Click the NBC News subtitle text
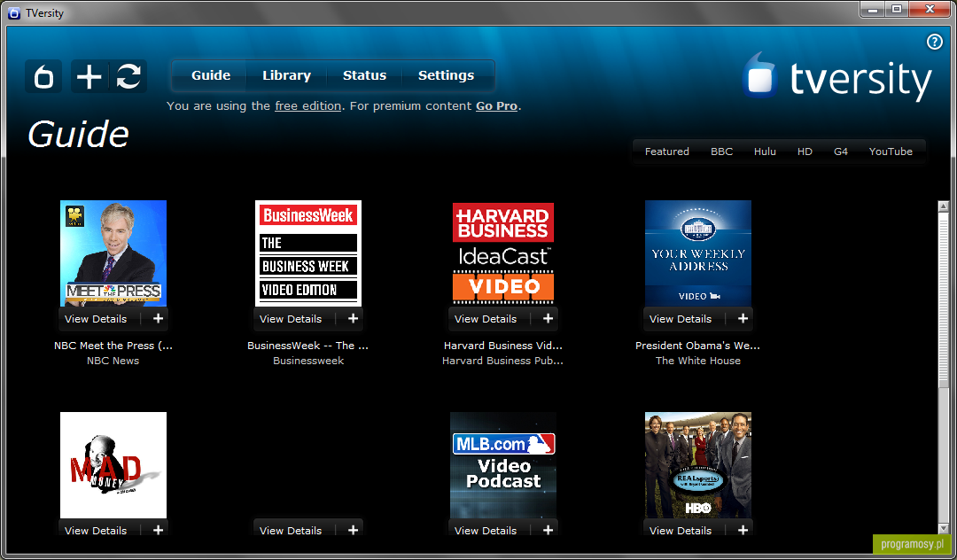Viewport: 957px width, 560px height. (x=113, y=361)
